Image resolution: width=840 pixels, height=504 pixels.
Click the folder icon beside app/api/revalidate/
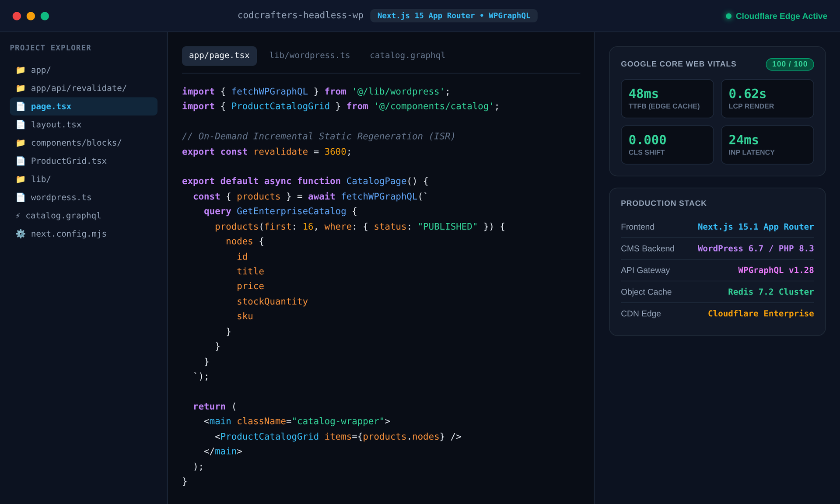click(x=21, y=88)
